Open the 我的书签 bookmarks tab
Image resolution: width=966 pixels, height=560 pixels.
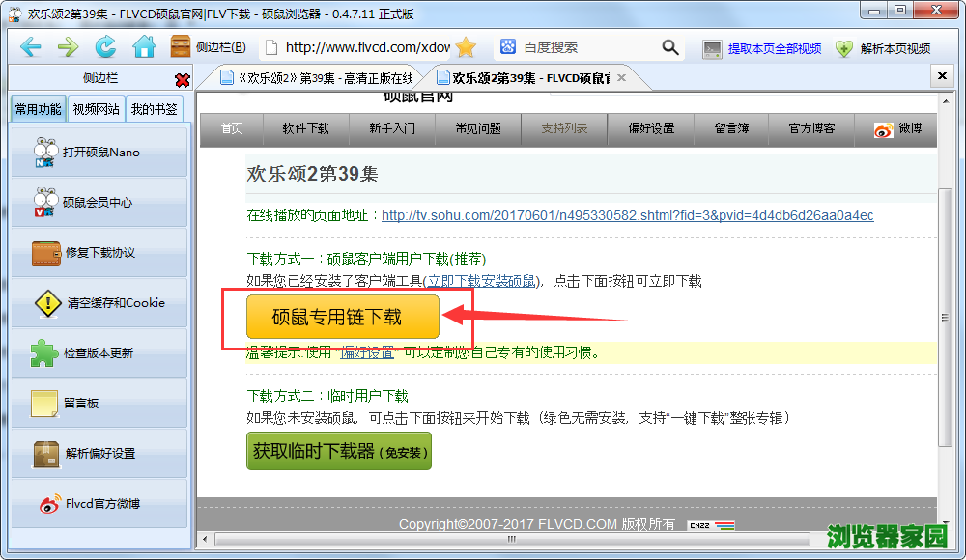click(153, 108)
